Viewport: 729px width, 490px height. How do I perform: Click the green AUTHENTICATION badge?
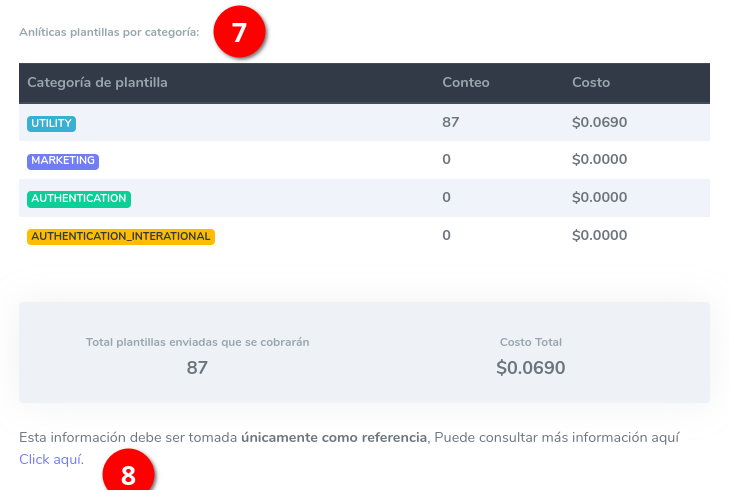coord(79,198)
